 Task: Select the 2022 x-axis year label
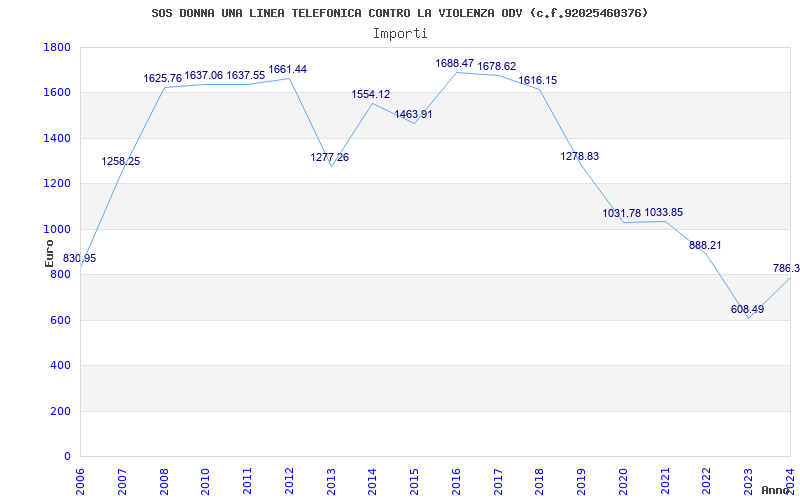tap(706, 479)
